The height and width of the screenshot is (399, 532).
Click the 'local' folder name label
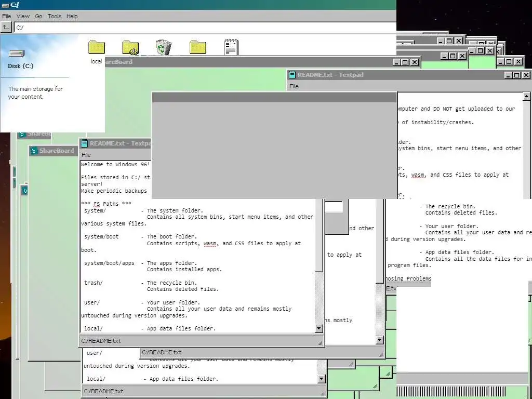(96, 61)
